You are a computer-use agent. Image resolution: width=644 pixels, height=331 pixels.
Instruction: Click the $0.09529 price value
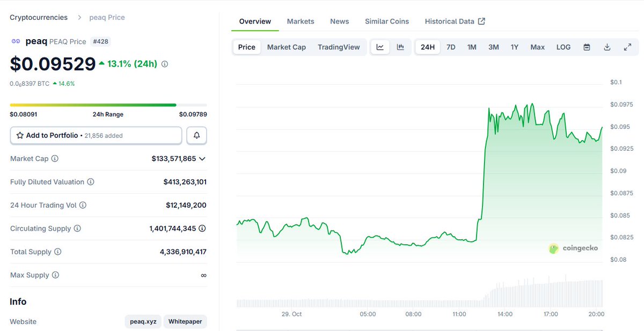(x=53, y=64)
